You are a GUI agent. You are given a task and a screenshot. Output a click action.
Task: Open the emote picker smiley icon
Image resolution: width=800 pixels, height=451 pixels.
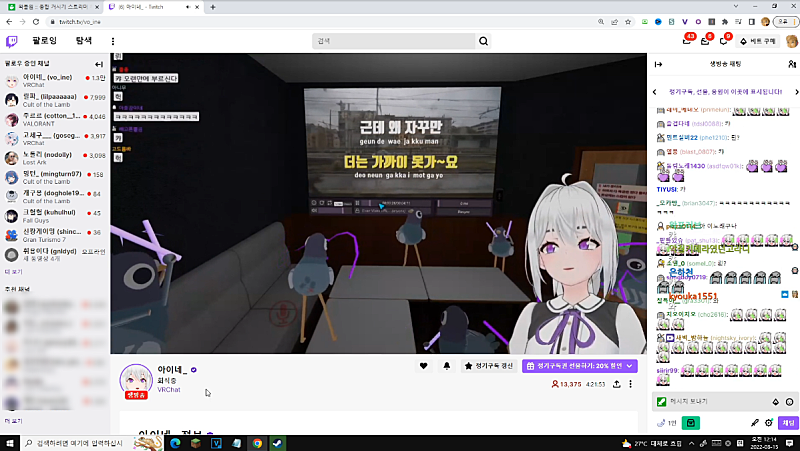789,402
